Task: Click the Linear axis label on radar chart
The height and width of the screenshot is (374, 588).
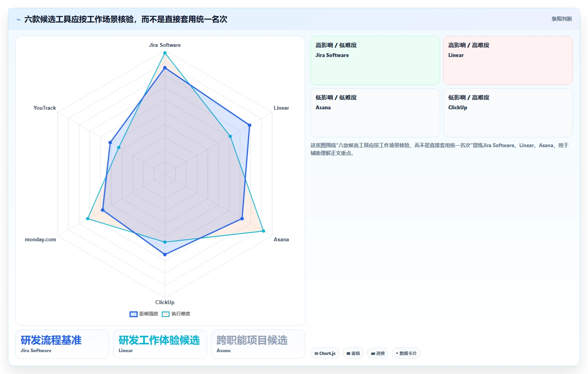Action: (281, 108)
